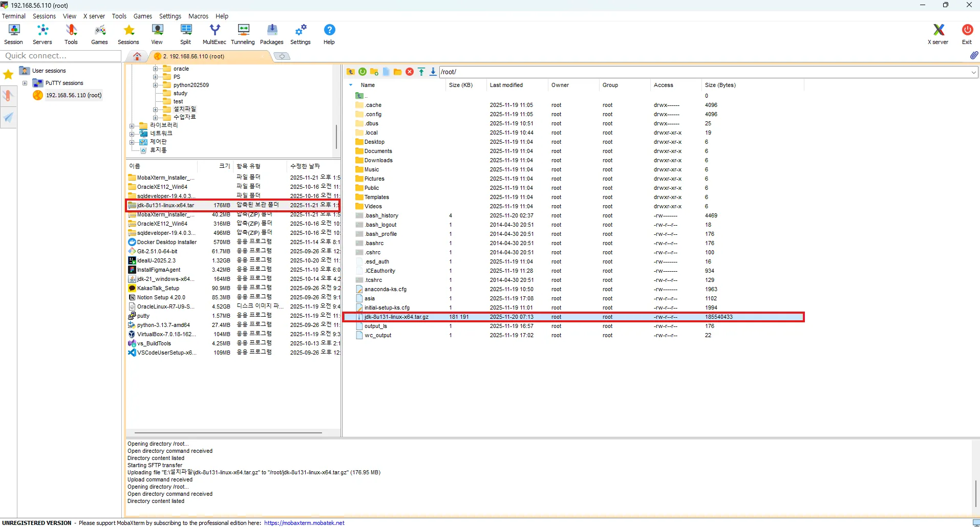Click the red Exit power icon

click(967, 34)
